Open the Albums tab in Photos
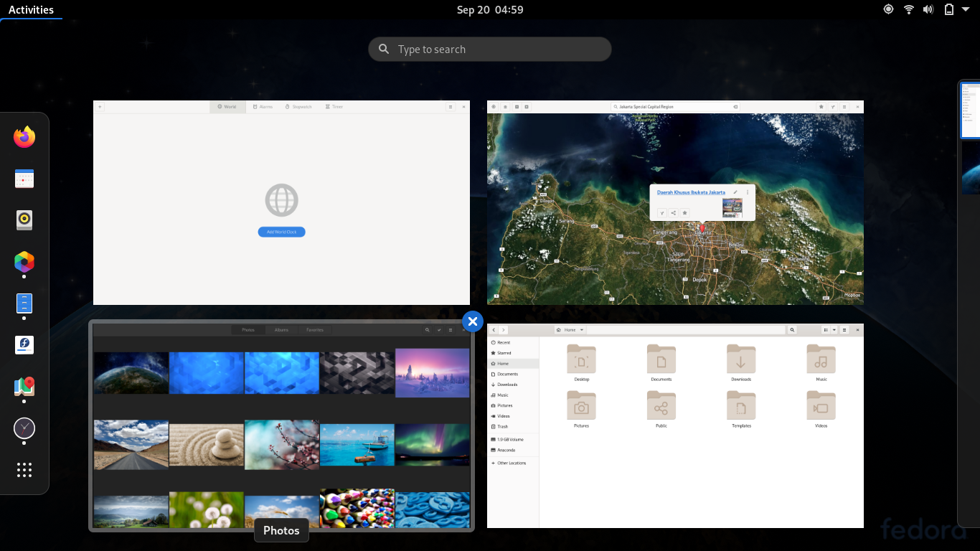This screenshot has height=551, width=980. tap(281, 330)
